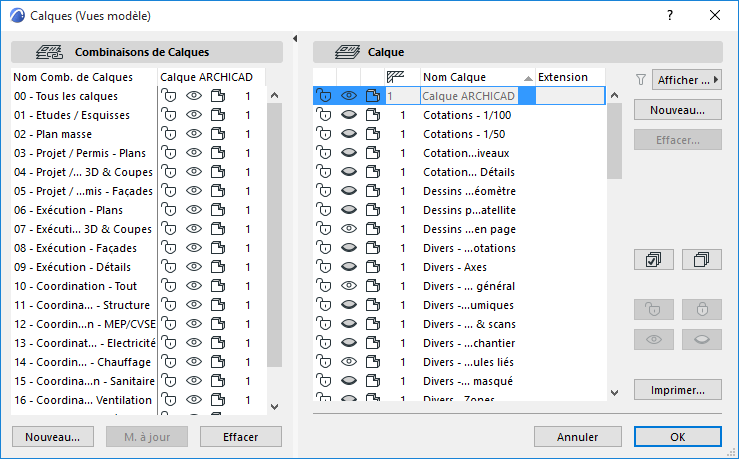Toggle eye icon in 03 - Projet / Permis - Plans row
Image resolution: width=739 pixels, height=459 pixels.
pos(194,153)
